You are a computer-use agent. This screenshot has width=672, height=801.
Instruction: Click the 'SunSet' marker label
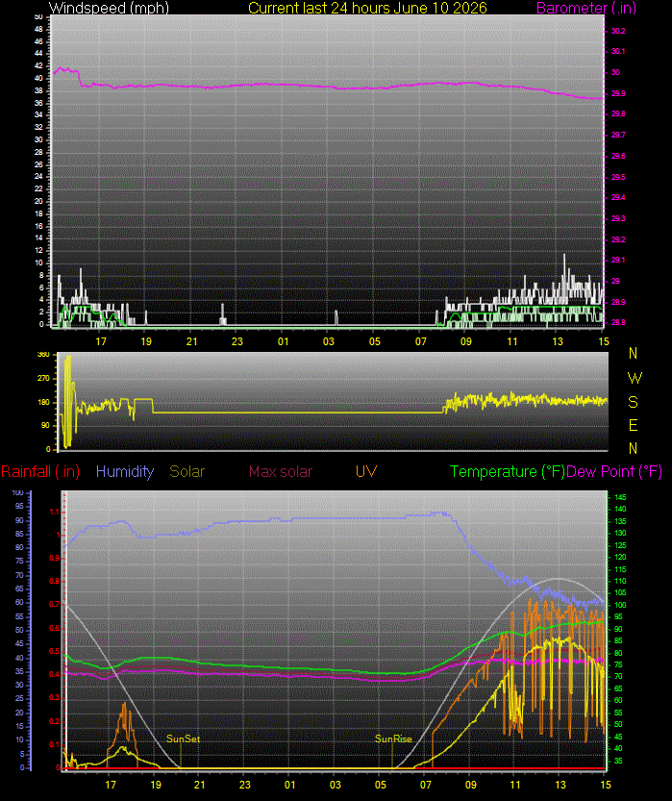click(183, 738)
